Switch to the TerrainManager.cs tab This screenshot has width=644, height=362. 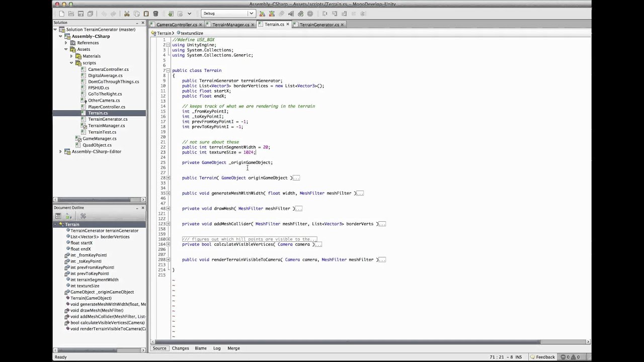coord(230,25)
